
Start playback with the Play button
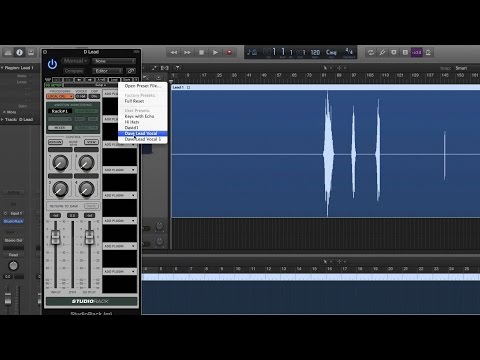click(215, 52)
